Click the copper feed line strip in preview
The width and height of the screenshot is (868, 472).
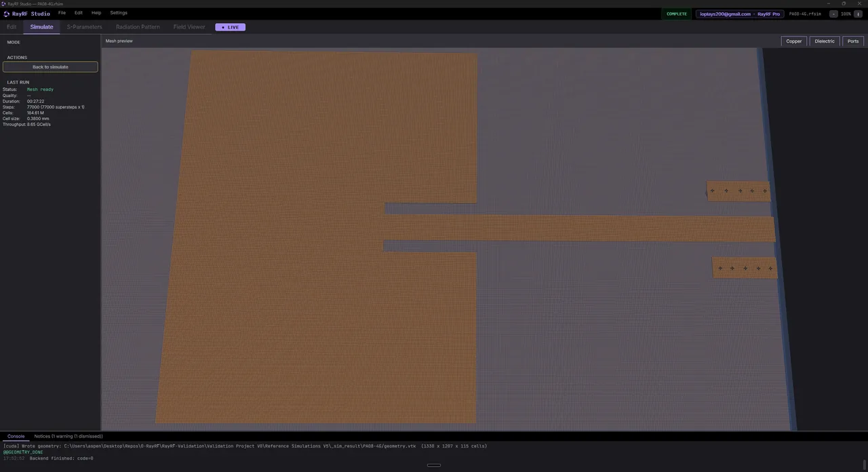580,229
